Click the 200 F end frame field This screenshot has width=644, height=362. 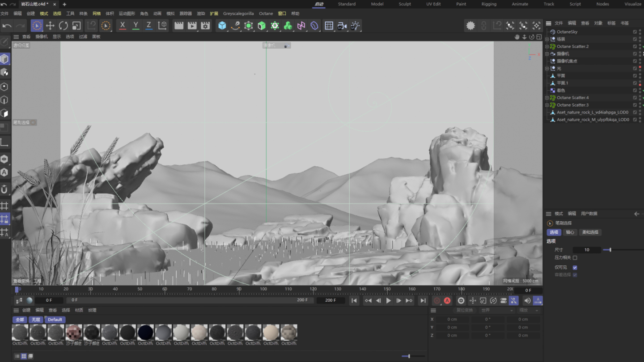(330, 300)
